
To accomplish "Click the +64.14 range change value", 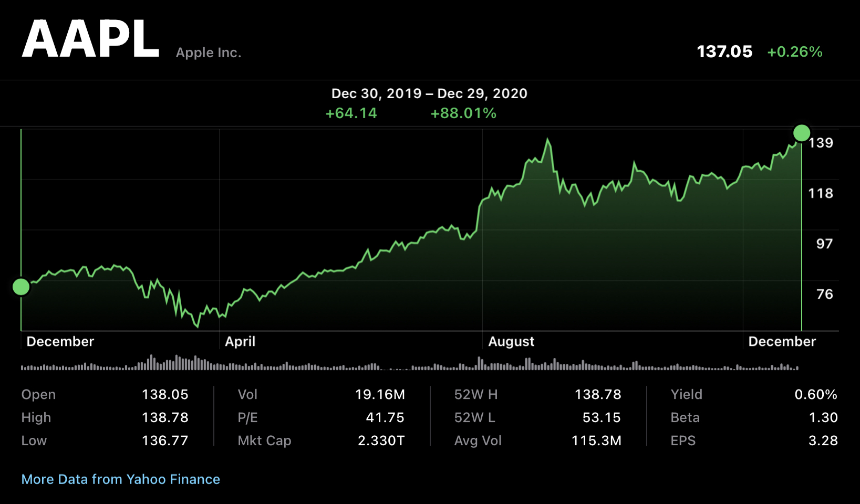I will [351, 113].
